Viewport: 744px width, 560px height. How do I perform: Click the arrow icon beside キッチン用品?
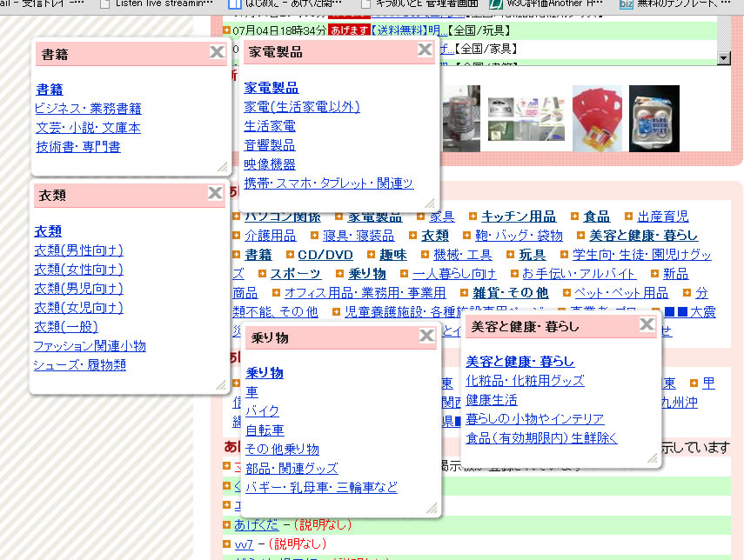coord(473,217)
